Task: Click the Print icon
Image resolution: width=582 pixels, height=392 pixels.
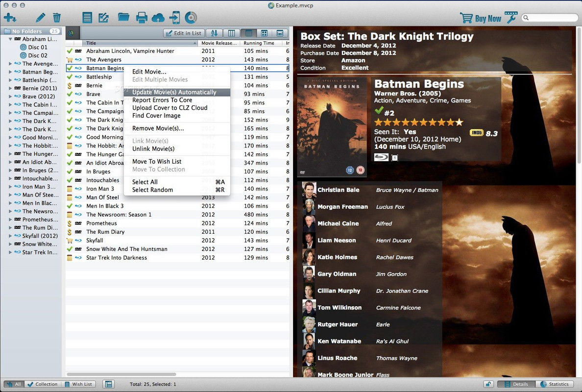Action: tap(142, 18)
